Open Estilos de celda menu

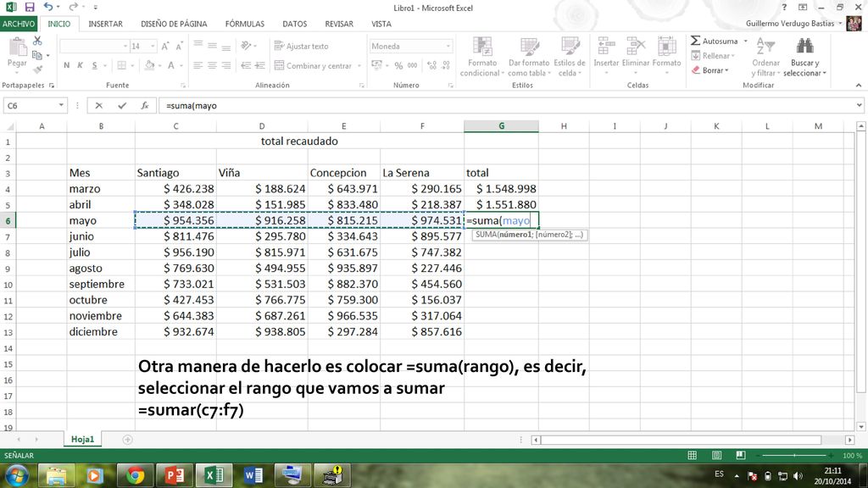pyautogui.click(x=570, y=57)
